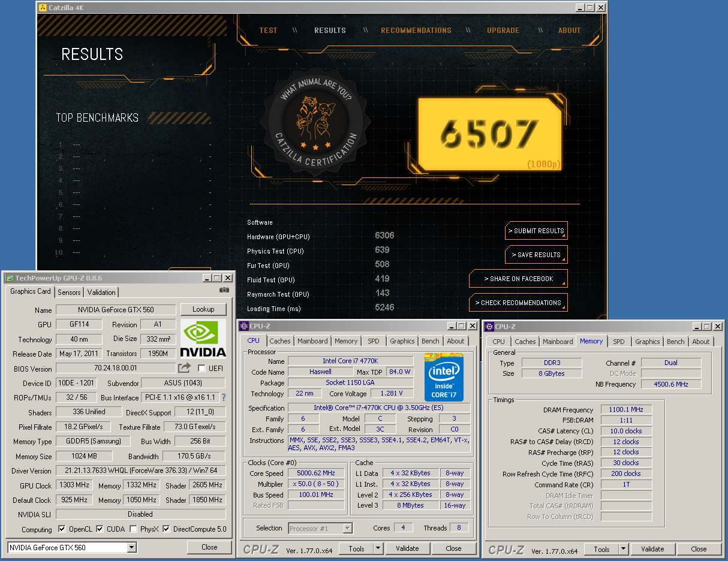This screenshot has height=561, width=728.
Task: Open the RECOMMENDATIONS tab in Catzilla
Action: (x=416, y=30)
